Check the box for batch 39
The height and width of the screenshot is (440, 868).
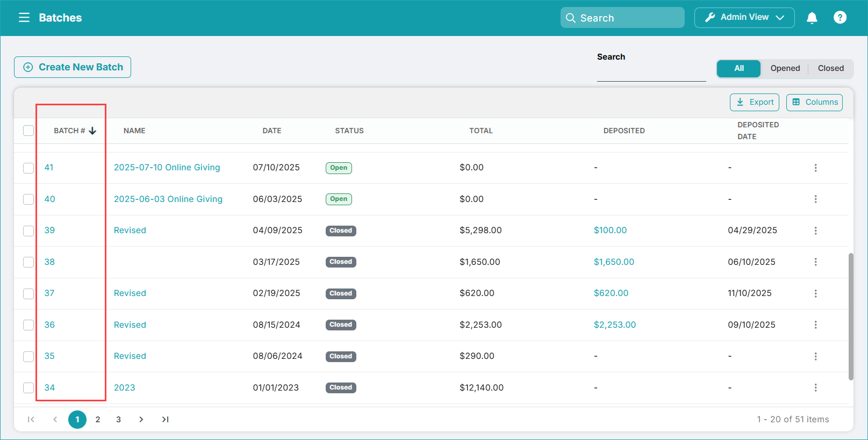tap(28, 230)
